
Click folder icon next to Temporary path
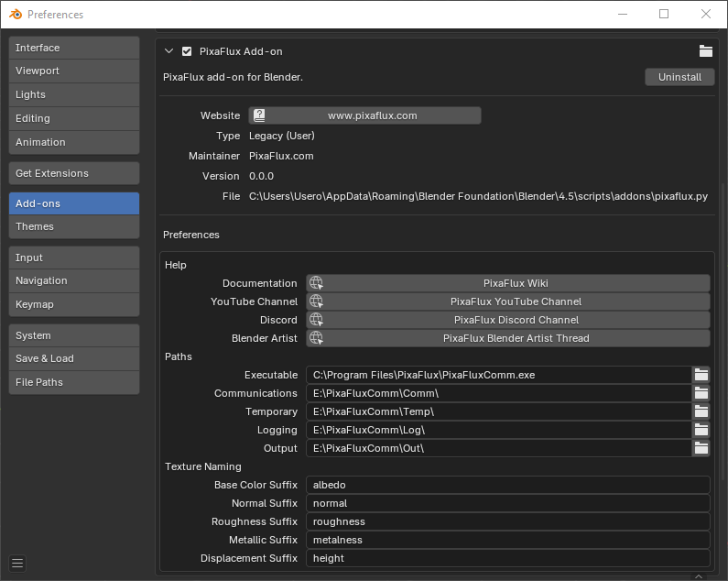pyautogui.click(x=701, y=411)
